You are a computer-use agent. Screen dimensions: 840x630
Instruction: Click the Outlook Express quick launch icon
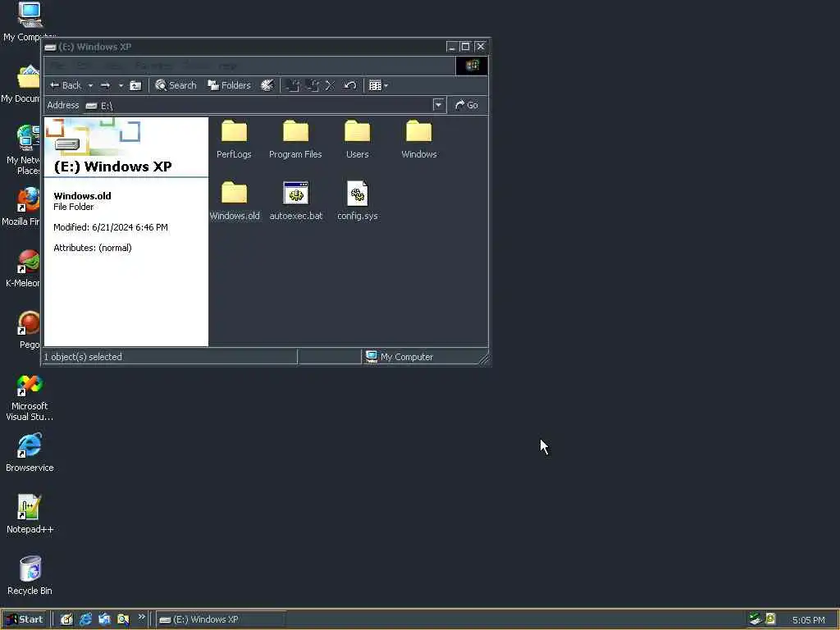(x=104, y=619)
